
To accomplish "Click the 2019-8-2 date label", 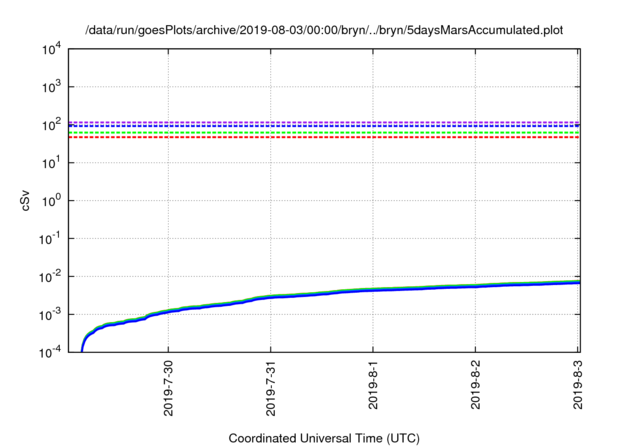I will point(476,385).
